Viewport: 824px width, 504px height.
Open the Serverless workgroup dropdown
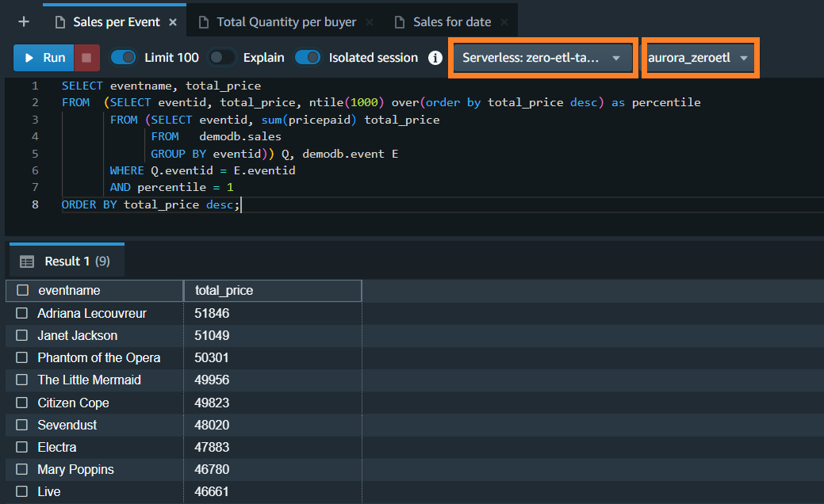click(543, 58)
